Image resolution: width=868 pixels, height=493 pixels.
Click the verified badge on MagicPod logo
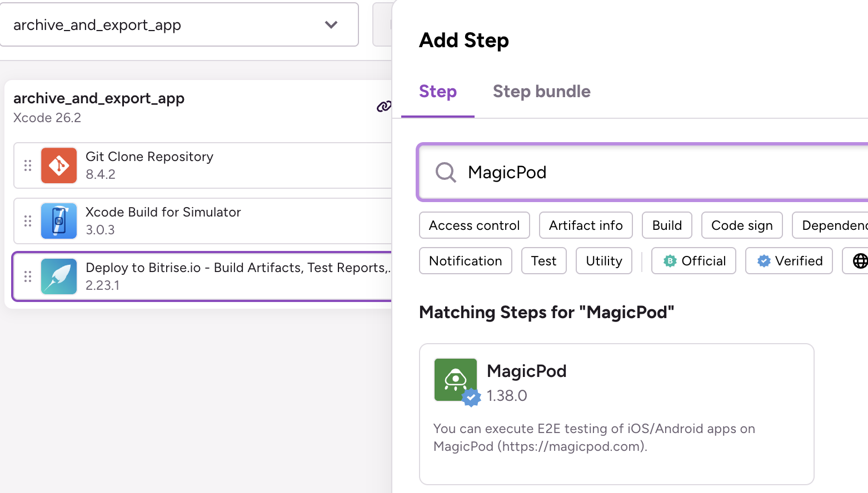tap(471, 398)
